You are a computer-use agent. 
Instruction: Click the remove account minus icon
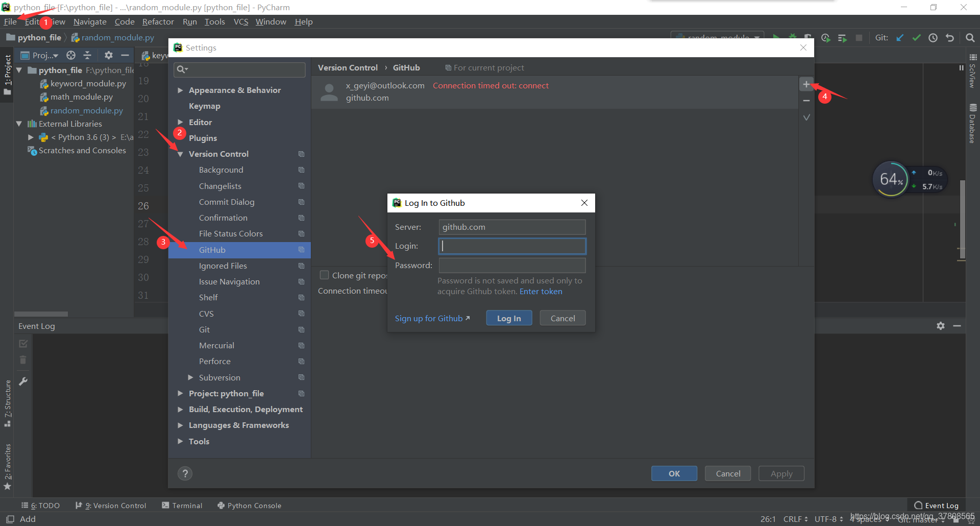pos(806,101)
